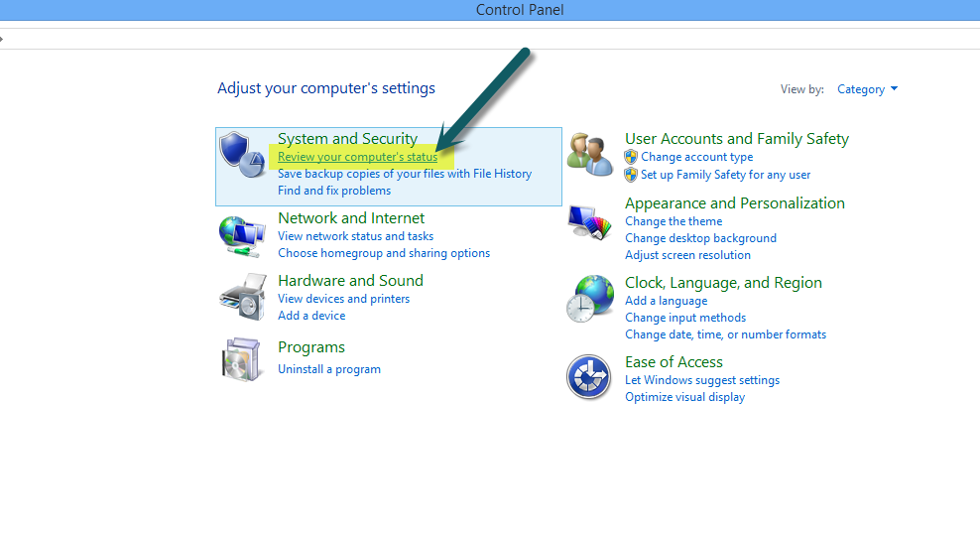
Task: Click the shield icon beside Set up Family Safety
Action: (631, 175)
